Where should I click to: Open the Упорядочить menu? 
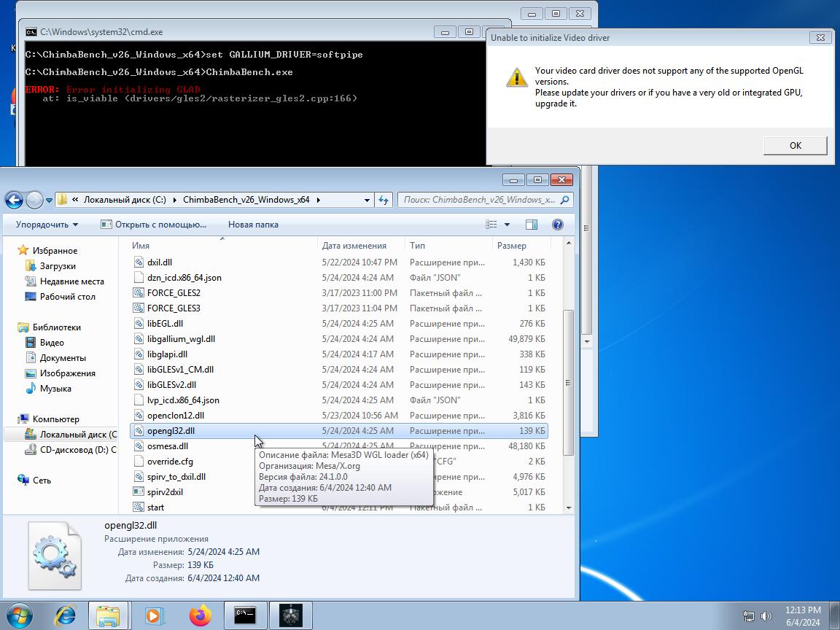47,225
